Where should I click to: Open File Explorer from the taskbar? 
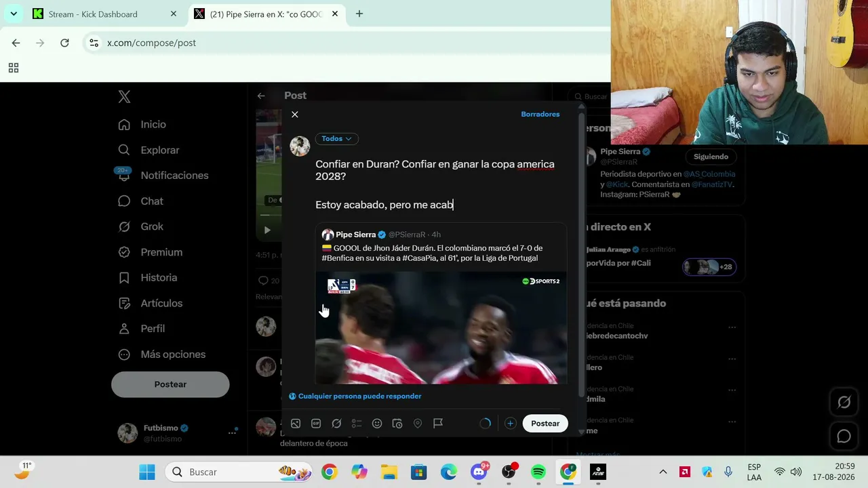[x=389, y=472]
